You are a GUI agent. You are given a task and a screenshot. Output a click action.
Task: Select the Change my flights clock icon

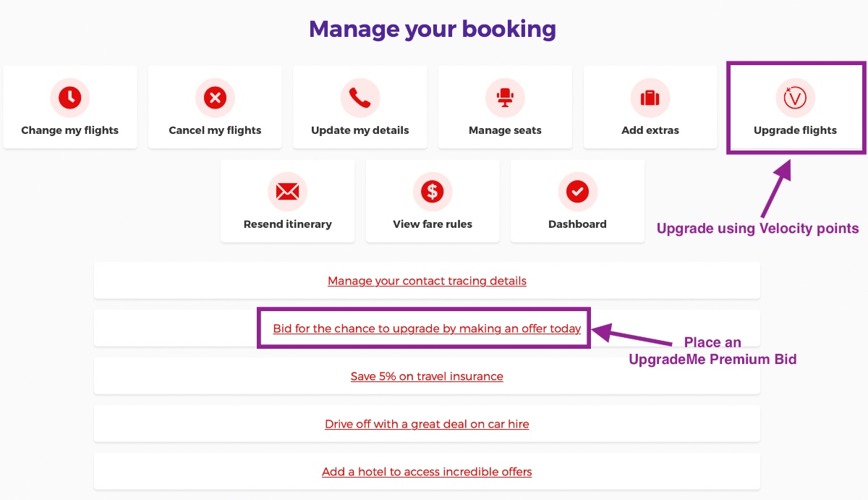(70, 98)
